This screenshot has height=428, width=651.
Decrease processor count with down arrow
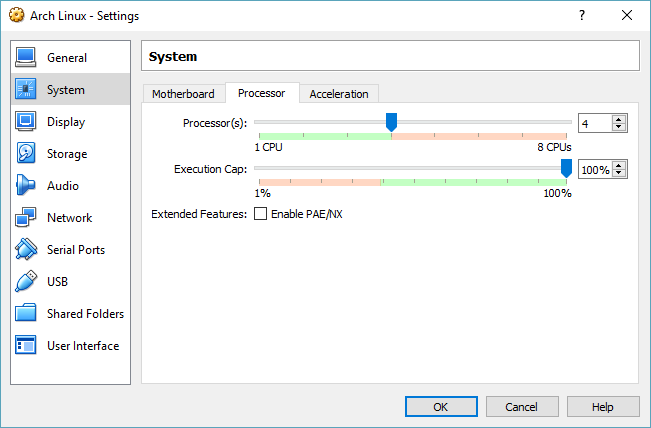click(619, 127)
